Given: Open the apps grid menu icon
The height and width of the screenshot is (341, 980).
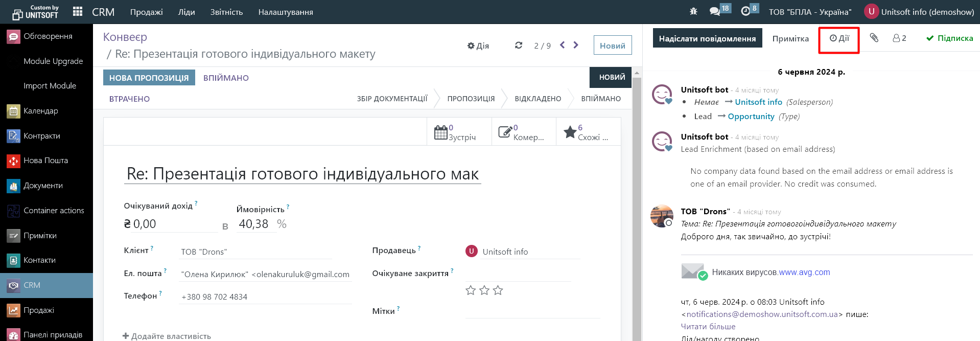Looking at the screenshot, I should 78,12.
